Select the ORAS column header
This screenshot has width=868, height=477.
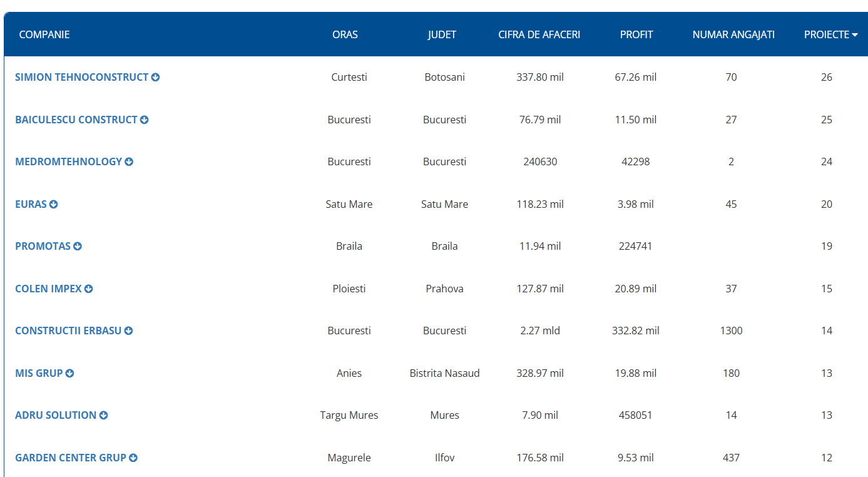[345, 34]
